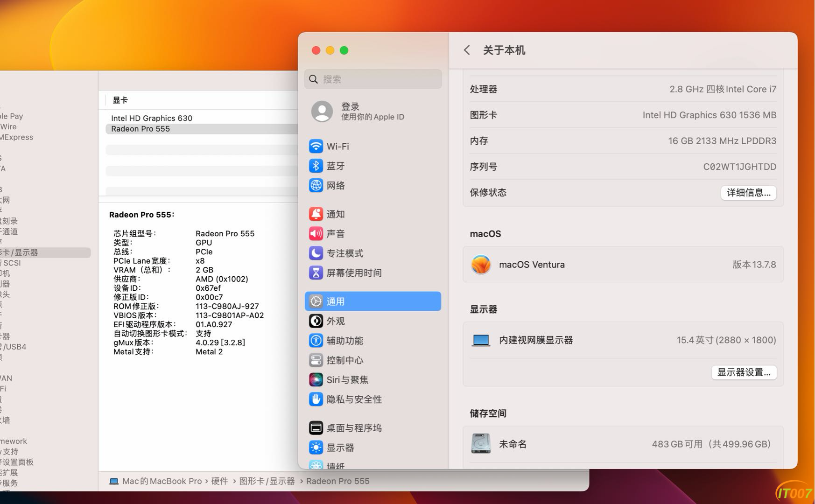Click gMux version 4.0.29 [3.2.8]
This screenshot has height=504, width=815.
[x=220, y=343]
